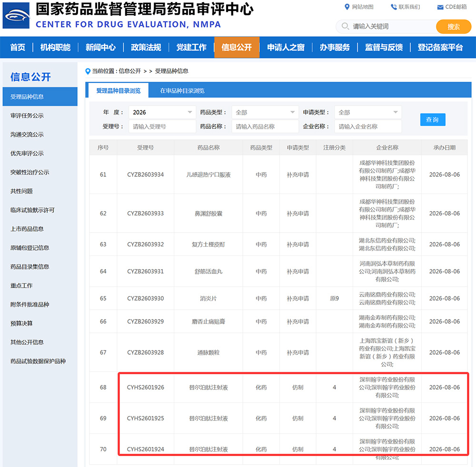Open 监督与反馈 in the navigation bar

[384, 47]
